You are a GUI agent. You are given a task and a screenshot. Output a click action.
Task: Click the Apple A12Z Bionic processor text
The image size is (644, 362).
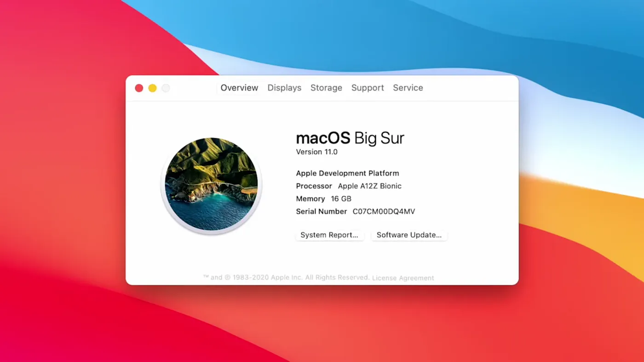tap(370, 186)
